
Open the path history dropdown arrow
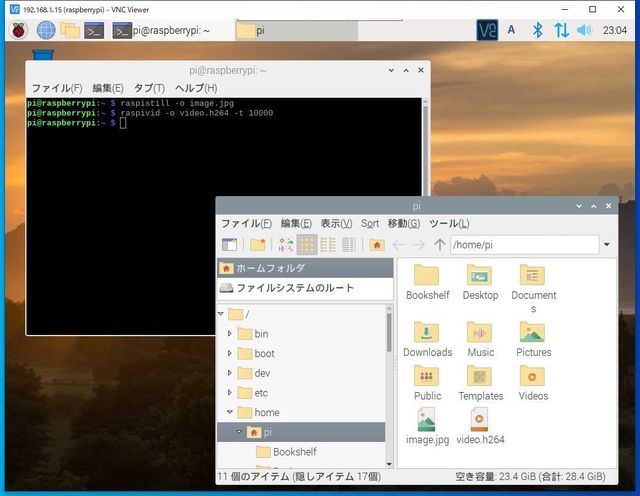607,245
